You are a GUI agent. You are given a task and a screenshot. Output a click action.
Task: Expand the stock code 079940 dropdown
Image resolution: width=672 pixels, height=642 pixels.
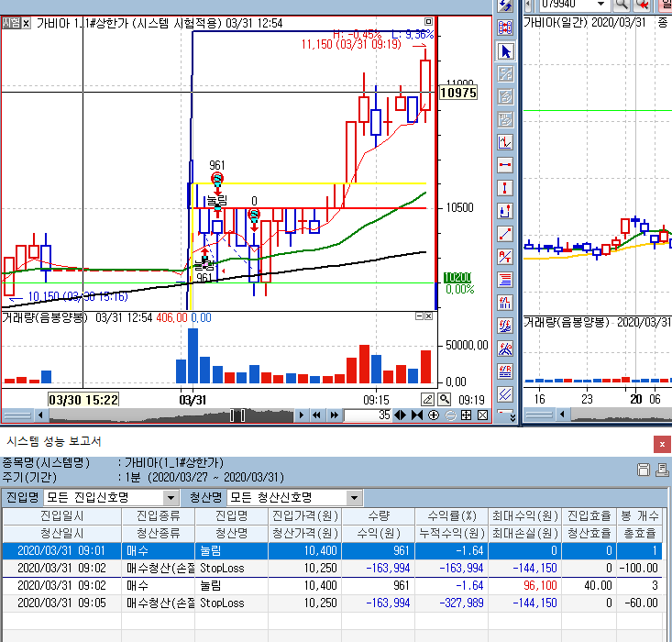[x=600, y=4]
